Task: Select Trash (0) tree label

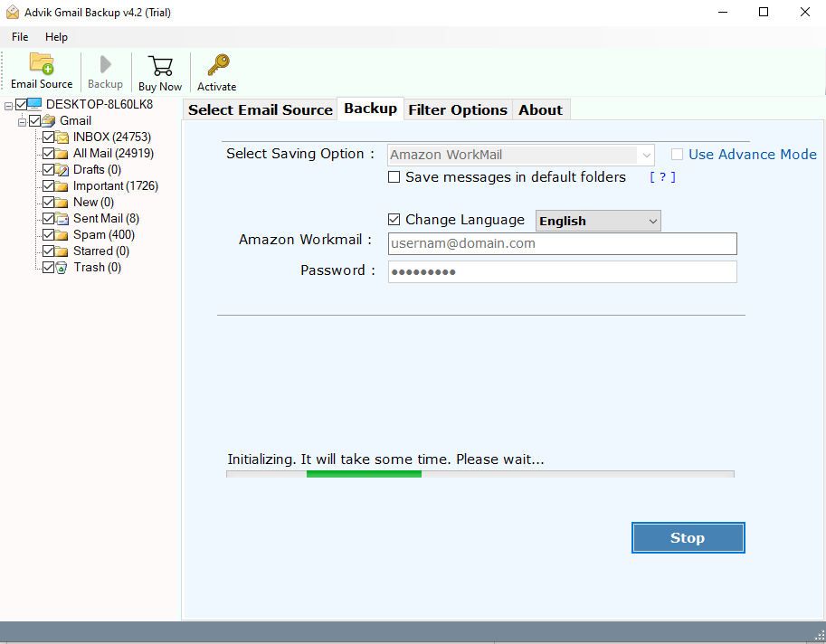Action: pos(98,268)
